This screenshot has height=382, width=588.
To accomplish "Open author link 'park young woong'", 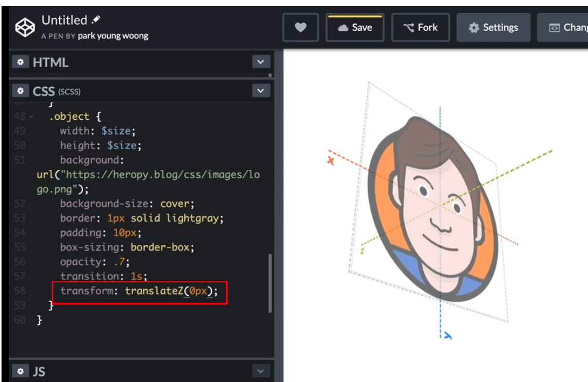I will point(113,36).
